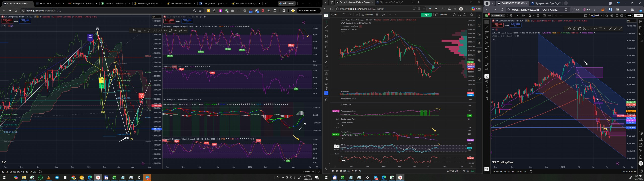Viewport: 644px width, 181px height.
Task: Open the IDR currency dropdown on left chart
Action: [156, 17]
